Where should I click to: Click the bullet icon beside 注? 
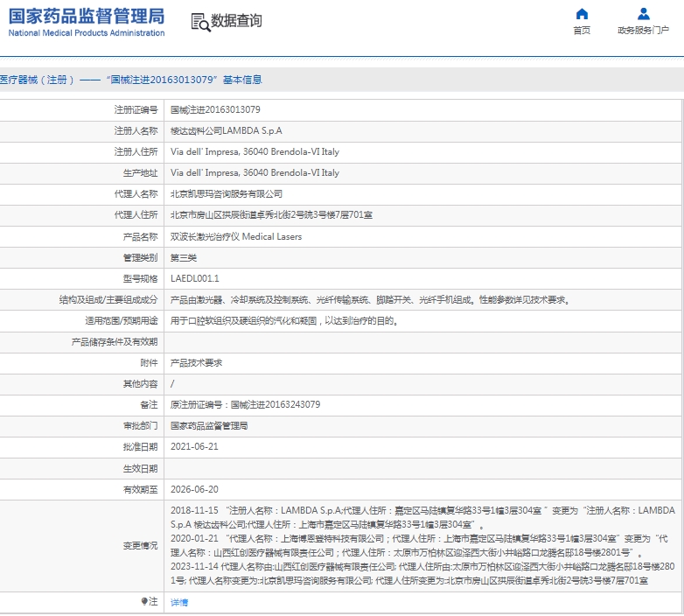144,602
